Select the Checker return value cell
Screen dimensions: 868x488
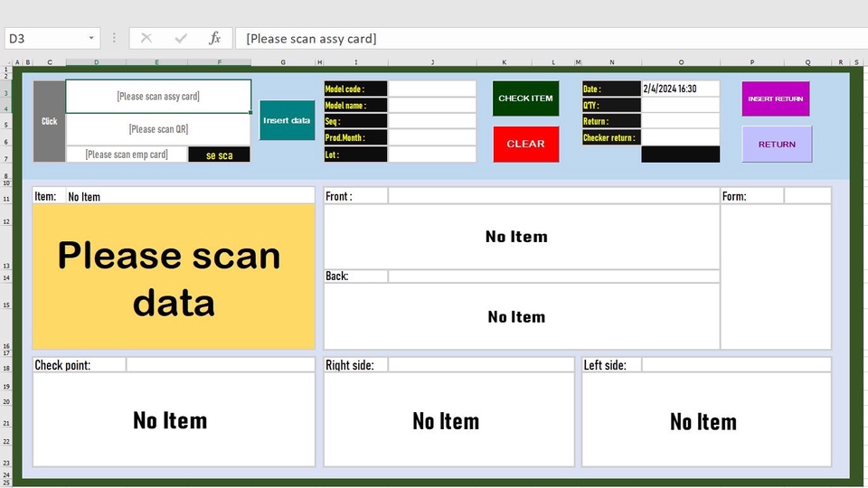pyautogui.click(x=680, y=137)
